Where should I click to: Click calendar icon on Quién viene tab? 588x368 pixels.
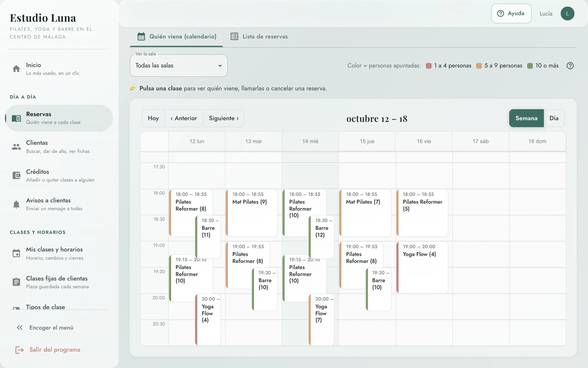click(141, 37)
